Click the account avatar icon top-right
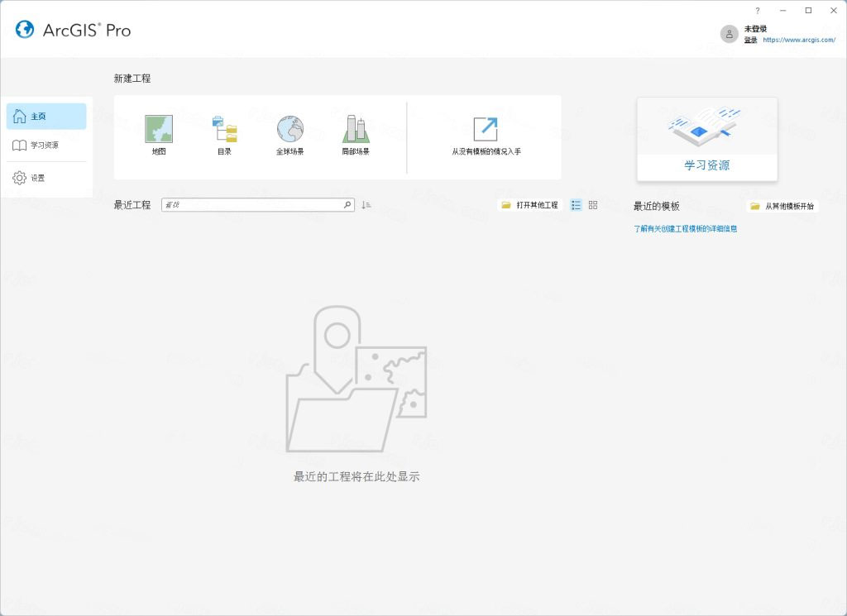Image resolution: width=847 pixels, height=616 pixels. click(729, 33)
